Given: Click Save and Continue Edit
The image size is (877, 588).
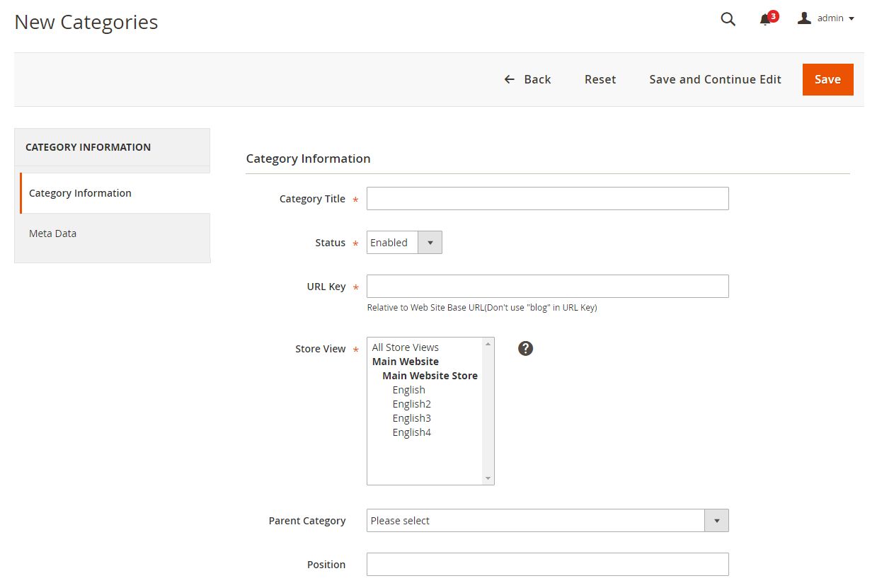Looking at the screenshot, I should (715, 79).
